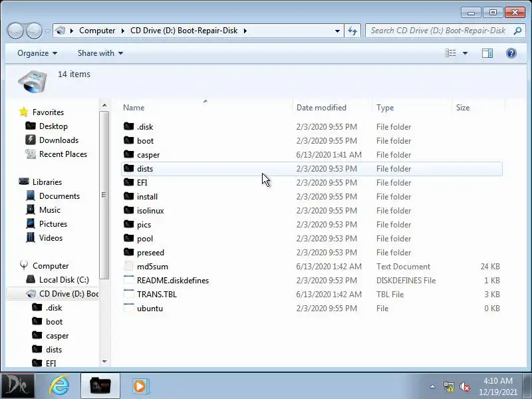The height and width of the screenshot is (399, 532).
Task: Show hidden tray icons arrow
Action: click(433, 386)
